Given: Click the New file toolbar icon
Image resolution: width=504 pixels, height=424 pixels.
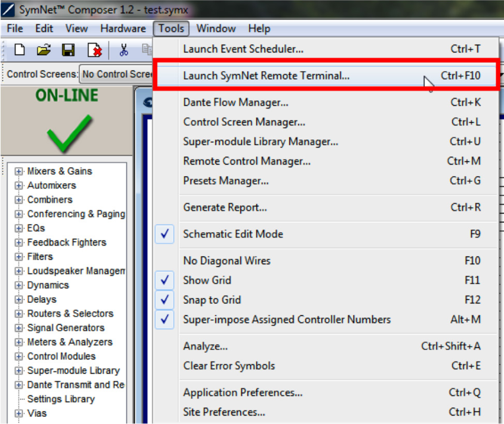Looking at the screenshot, I should click(20, 50).
